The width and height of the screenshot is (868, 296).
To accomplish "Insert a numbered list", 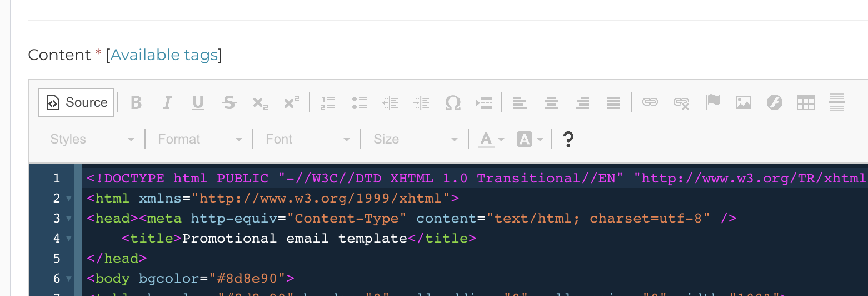I will coord(328,102).
